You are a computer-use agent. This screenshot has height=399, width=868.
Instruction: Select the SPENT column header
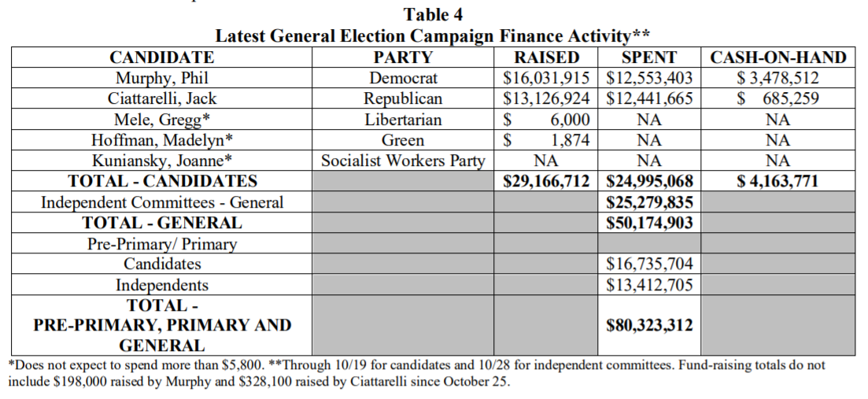(648, 57)
